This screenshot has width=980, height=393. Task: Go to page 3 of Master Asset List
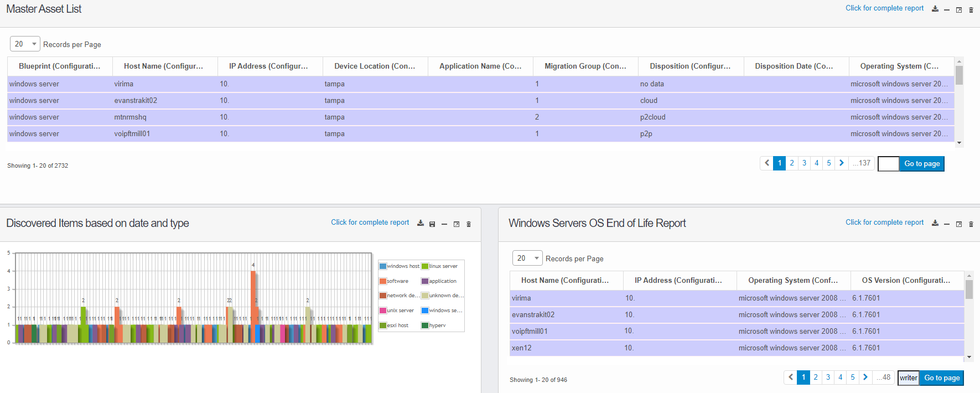tap(804, 163)
